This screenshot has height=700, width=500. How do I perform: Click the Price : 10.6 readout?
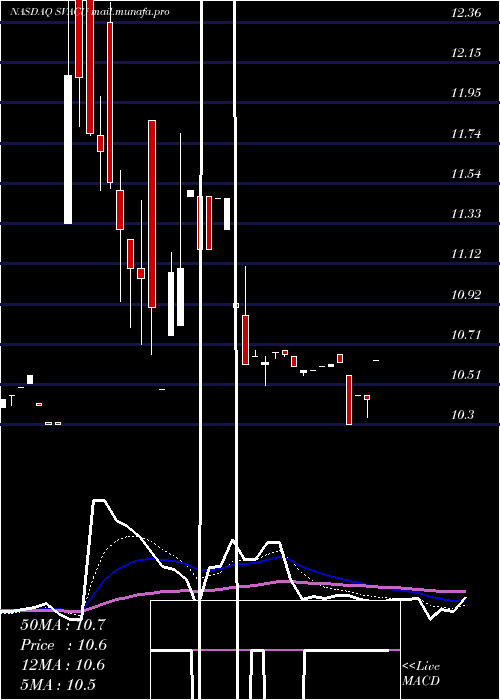point(63,645)
